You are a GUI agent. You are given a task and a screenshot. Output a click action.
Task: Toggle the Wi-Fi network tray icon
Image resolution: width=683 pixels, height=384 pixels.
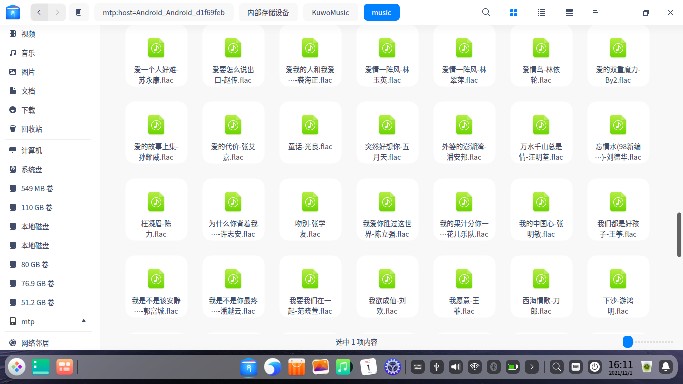point(474,367)
